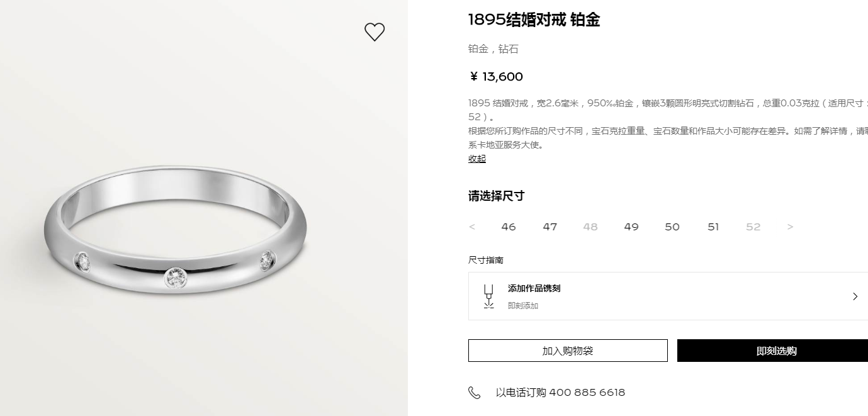Choose ring size 49
Image resolution: width=868 pixels, height=416 pixels.
pos(631,227)
